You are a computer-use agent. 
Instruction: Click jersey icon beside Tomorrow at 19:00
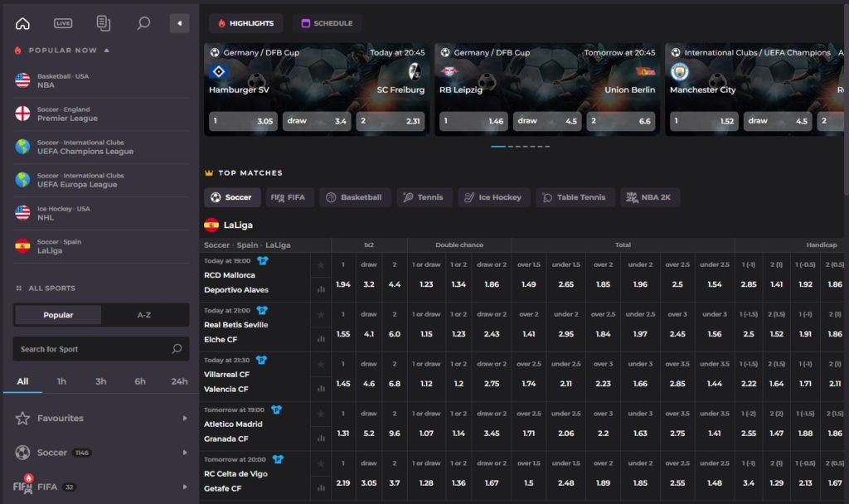pyautogui.click(x=276, y=409)
